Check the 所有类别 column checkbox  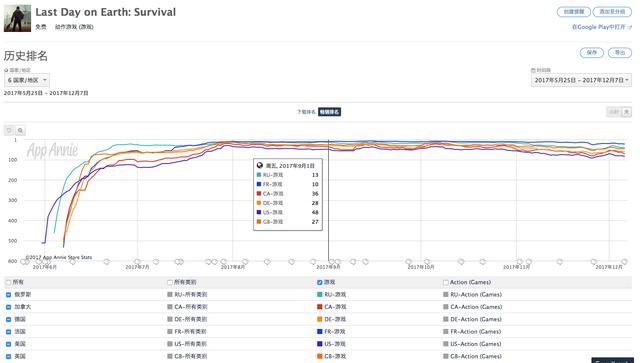[170, 282]
